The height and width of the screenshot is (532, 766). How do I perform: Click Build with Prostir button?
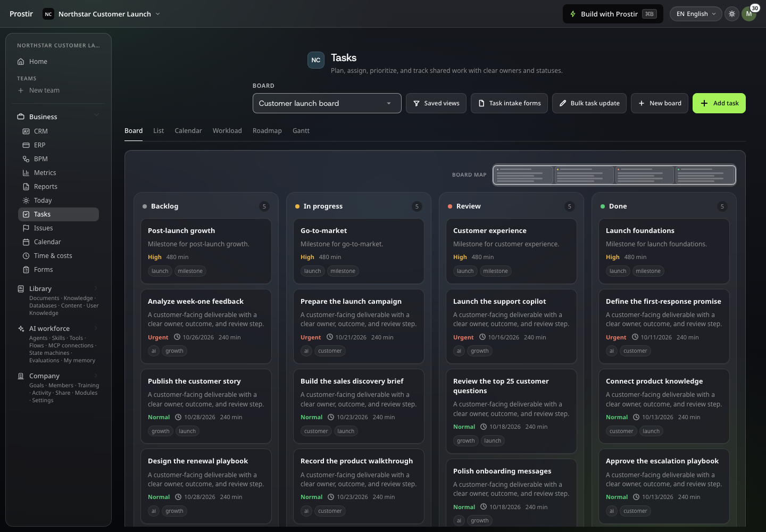613,14
